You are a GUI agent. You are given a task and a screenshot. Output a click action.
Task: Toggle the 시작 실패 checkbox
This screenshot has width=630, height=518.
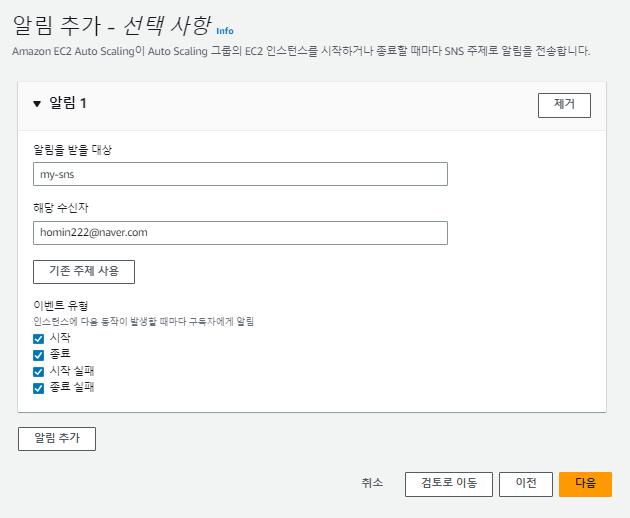pyautogui.click(x=39, y=372)
